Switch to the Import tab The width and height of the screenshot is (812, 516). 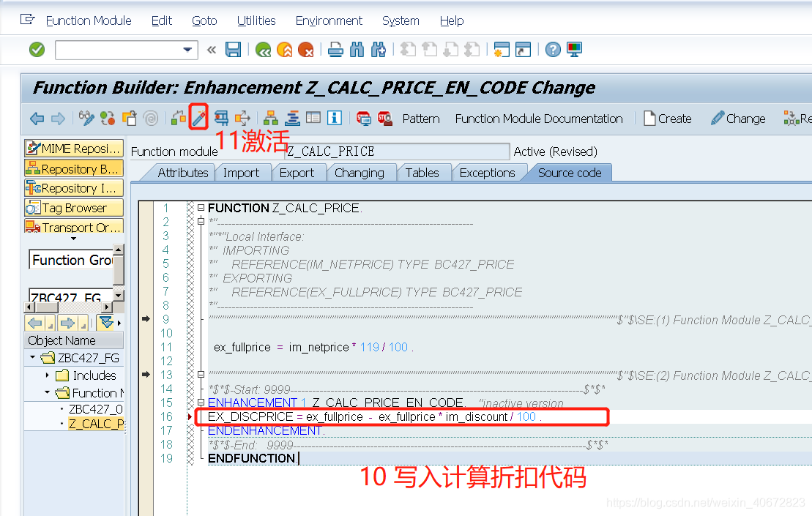[242, 173]
